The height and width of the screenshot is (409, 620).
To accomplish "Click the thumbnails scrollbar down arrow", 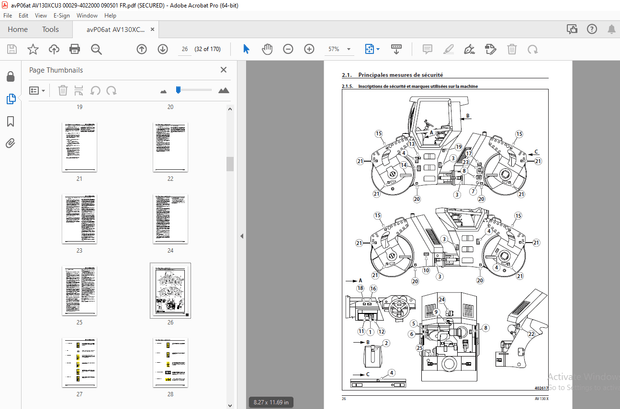I will click(x=230, y=405).
